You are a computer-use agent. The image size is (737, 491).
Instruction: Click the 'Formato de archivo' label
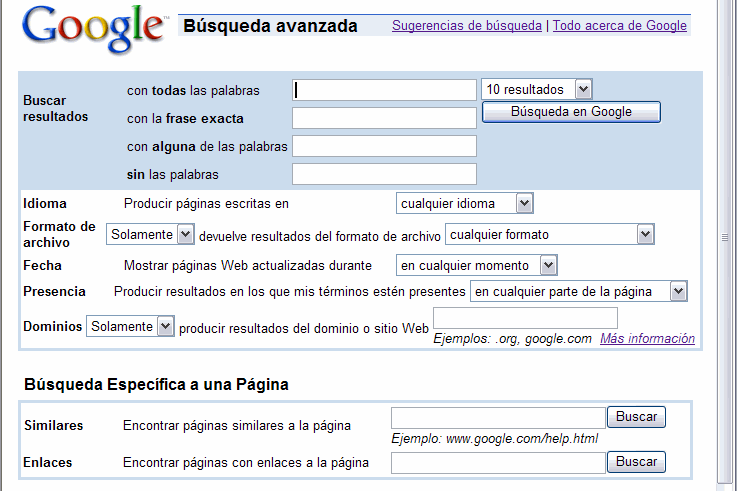[59, 234]
